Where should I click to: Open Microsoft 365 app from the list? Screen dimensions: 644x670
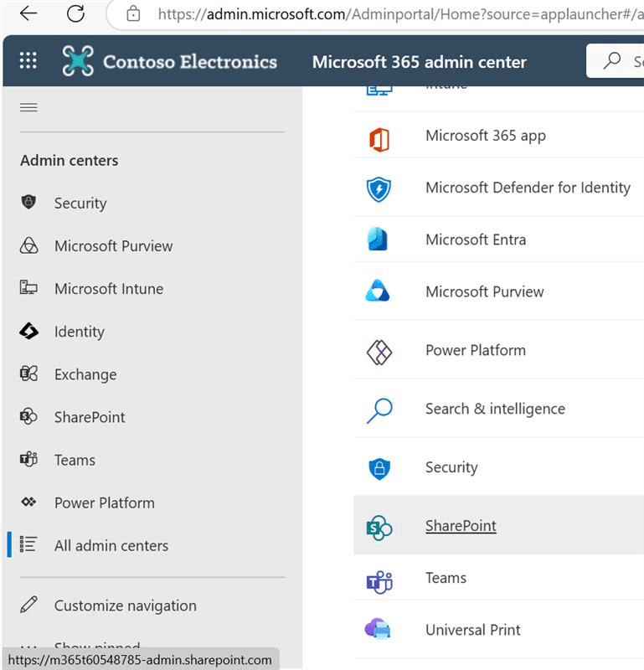tap(485, 136)
